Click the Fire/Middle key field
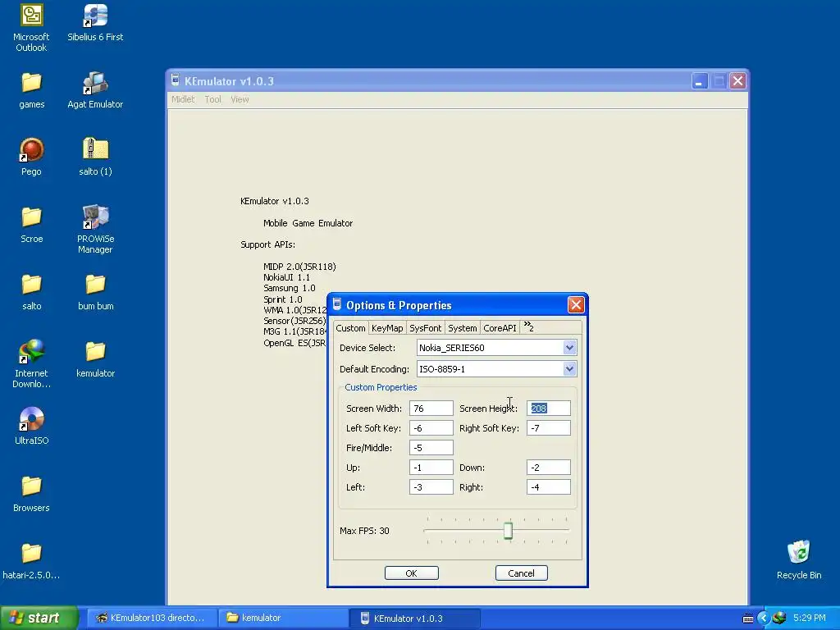 (x=431, y=448)
